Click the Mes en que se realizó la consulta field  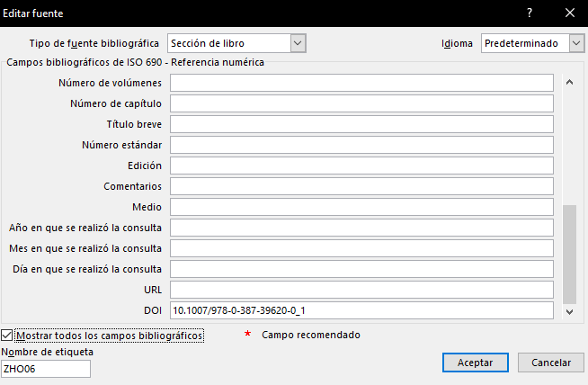[x=361, y=248]
